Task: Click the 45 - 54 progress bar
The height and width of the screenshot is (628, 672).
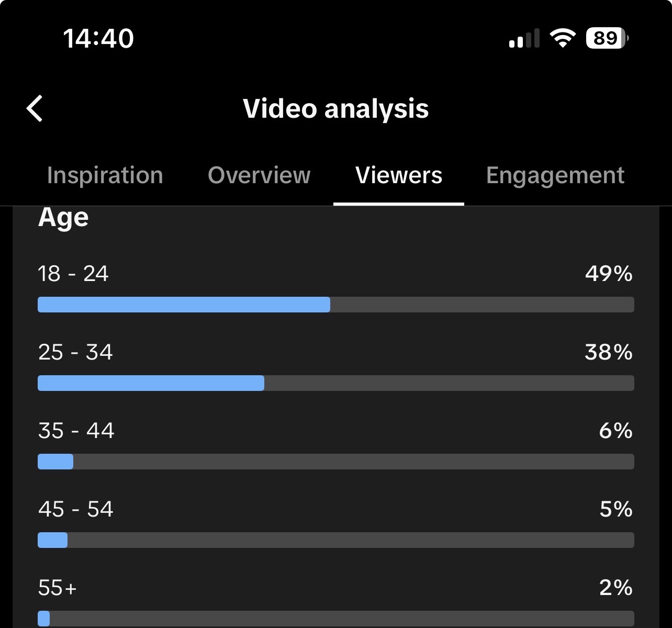Action: tap(336, 540)
